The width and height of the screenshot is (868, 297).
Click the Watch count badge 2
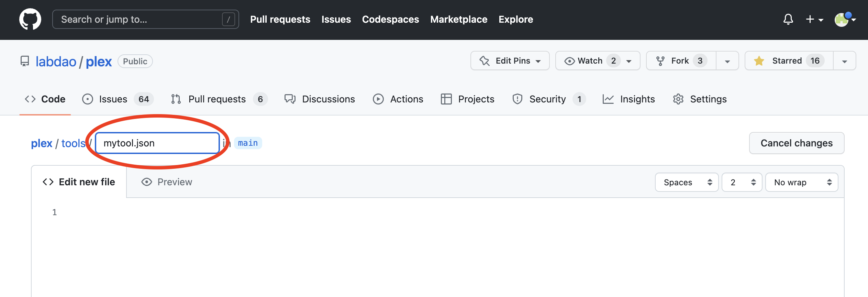[613, 61]
